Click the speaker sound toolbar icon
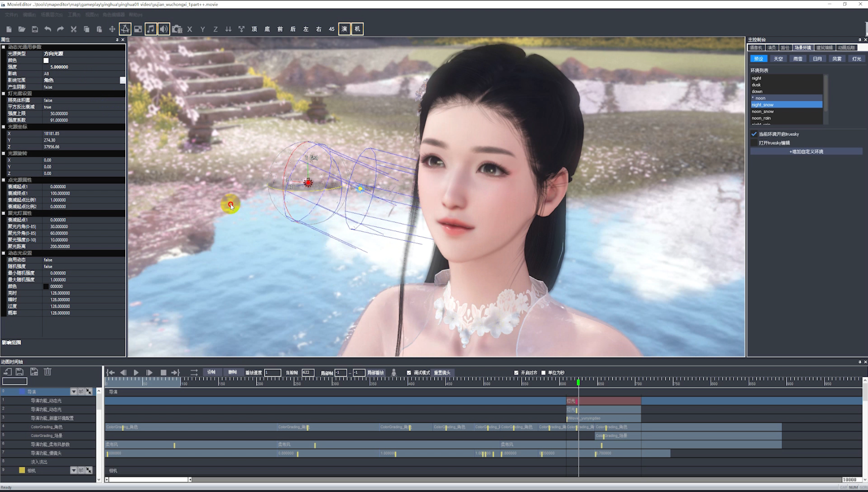Image resolution: width=868 pixels, height=492 pixels. click(x=164, y=29)
